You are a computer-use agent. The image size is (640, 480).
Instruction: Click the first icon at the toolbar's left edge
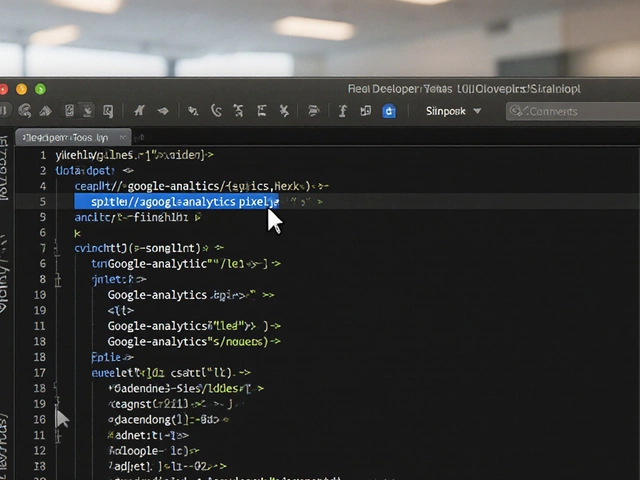tap(4, 111)
